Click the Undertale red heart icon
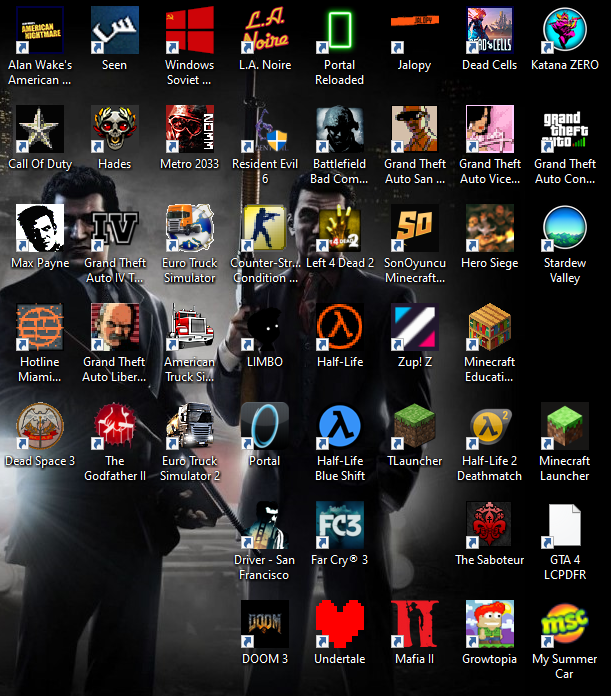611x696 pixels. (339, 625)
